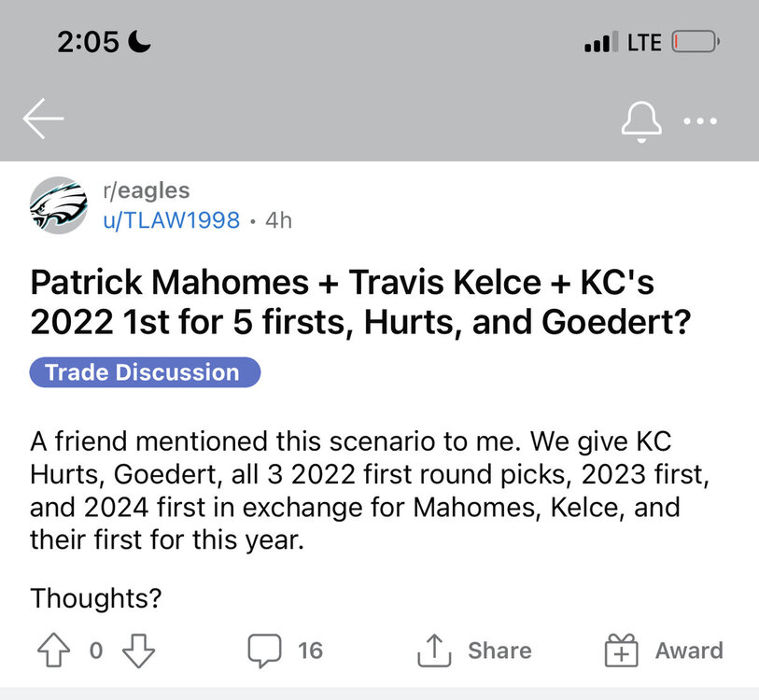This screenshot has height=700, width=759.
Task: Open the three-dot overflow menu
Action: click(700, 121)
